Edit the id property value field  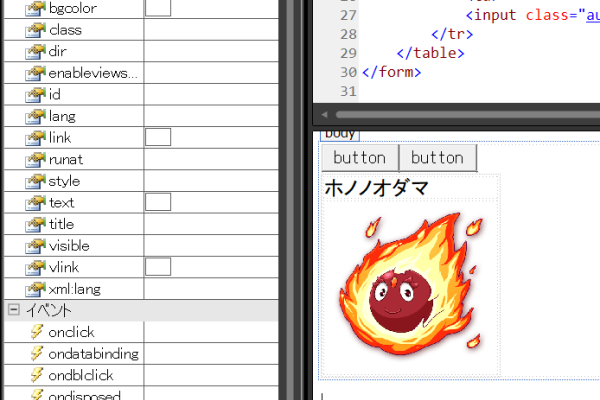[x=211, y=94]
